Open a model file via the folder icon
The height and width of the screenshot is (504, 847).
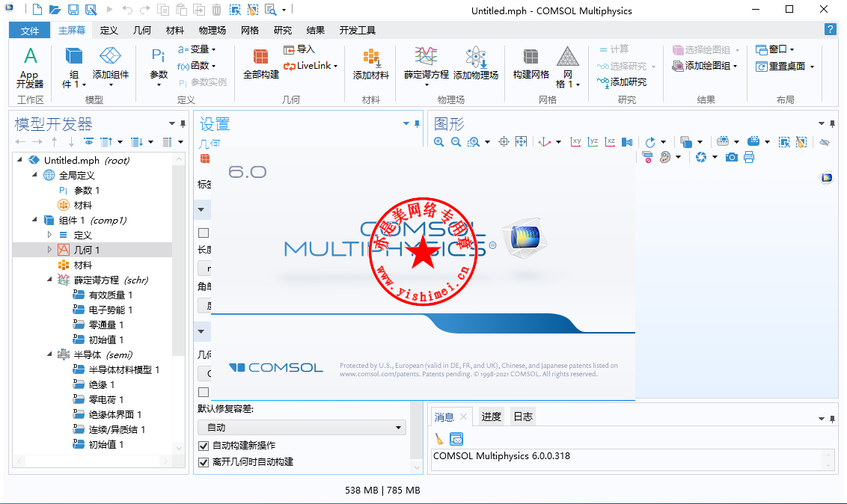pyautogui.click(x=55, y=10)
